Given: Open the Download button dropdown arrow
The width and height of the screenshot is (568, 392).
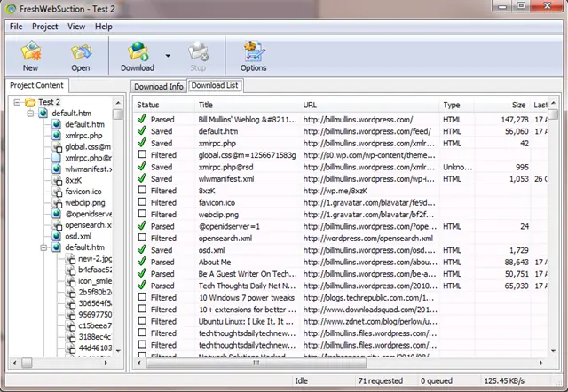Looking at the screenshot, I should 168,55.
